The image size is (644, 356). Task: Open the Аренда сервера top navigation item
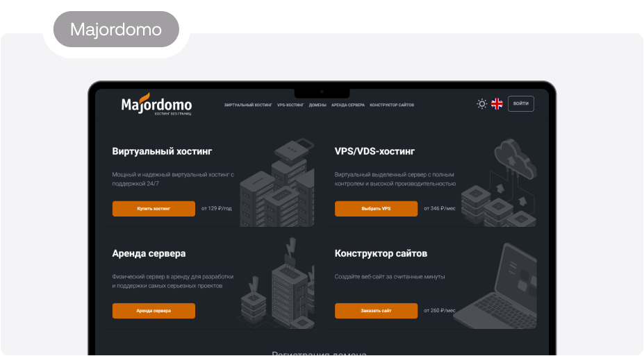click(x=347, y=105)
